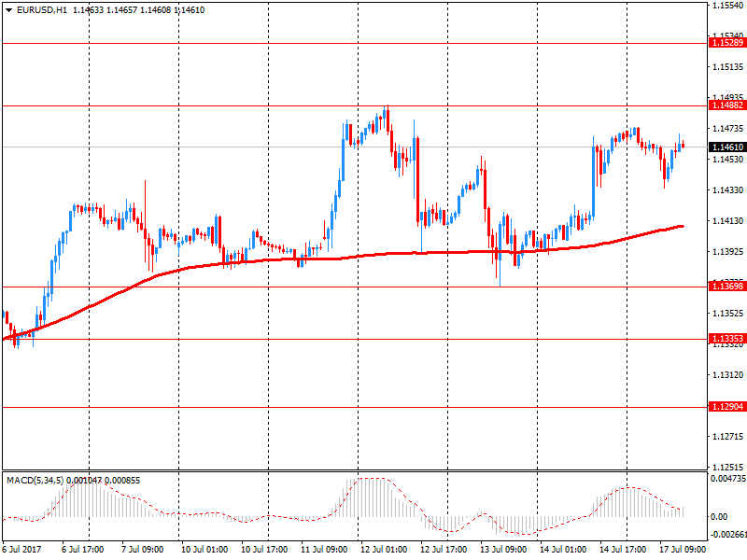
Task: Select the 1.15135 price scale value
Action: coord(727,67)
